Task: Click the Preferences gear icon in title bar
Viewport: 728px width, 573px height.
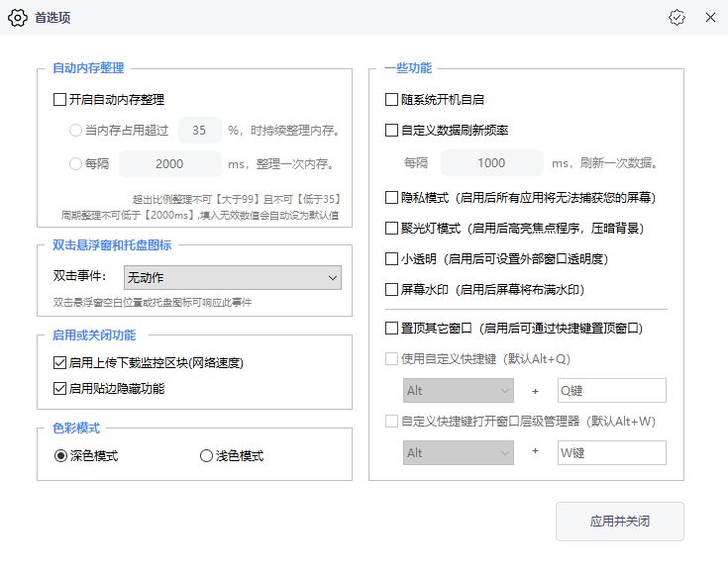Action: coord(18,18)
